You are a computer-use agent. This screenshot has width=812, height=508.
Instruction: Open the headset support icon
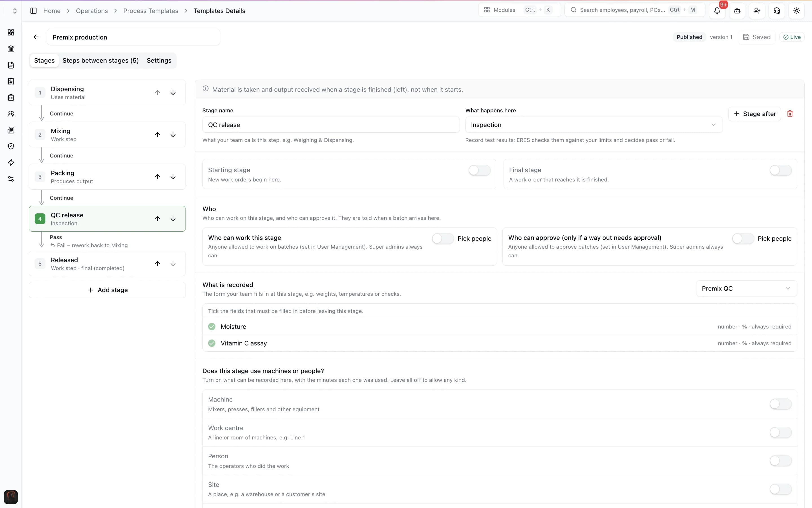click(776, 11)
